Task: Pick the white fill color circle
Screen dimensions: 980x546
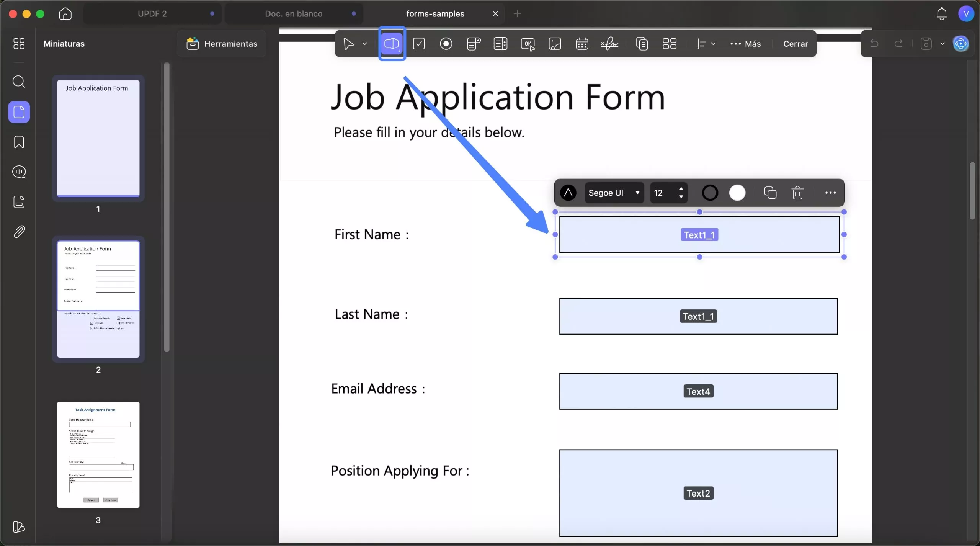Action: [737, 193]
